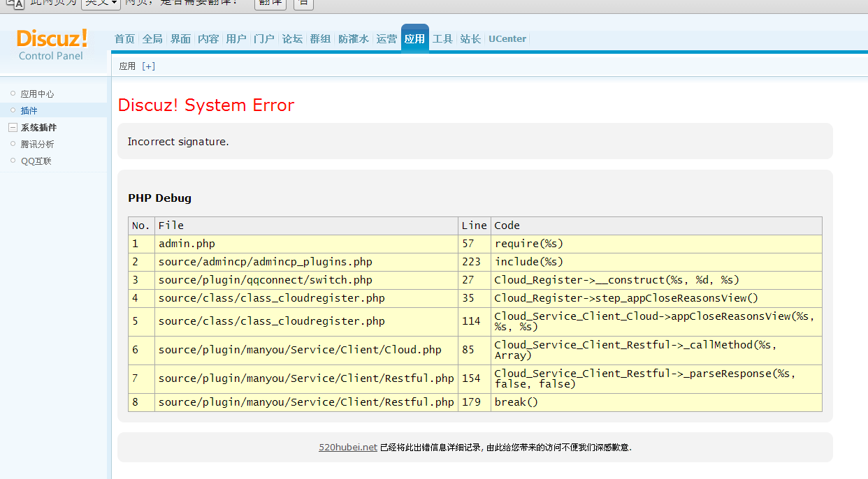This screenshot has width=868, height=479.
Task: Click the admin.php file cell
Action: point(306,244)
